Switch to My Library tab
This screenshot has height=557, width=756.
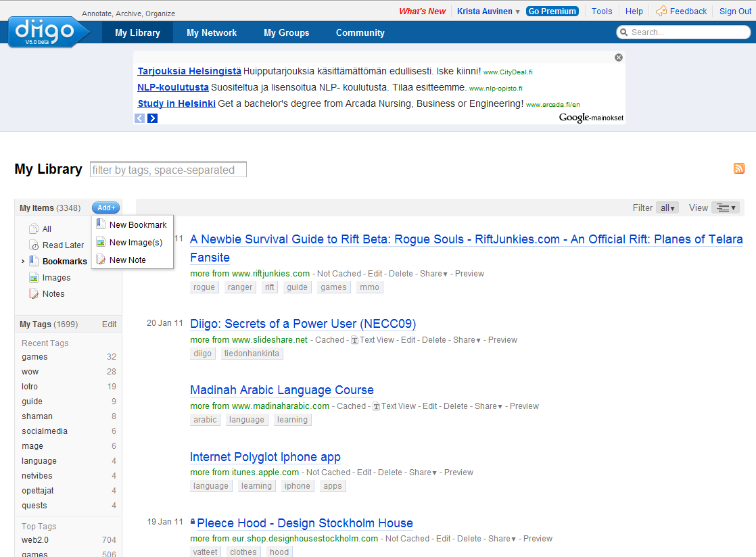137,32
